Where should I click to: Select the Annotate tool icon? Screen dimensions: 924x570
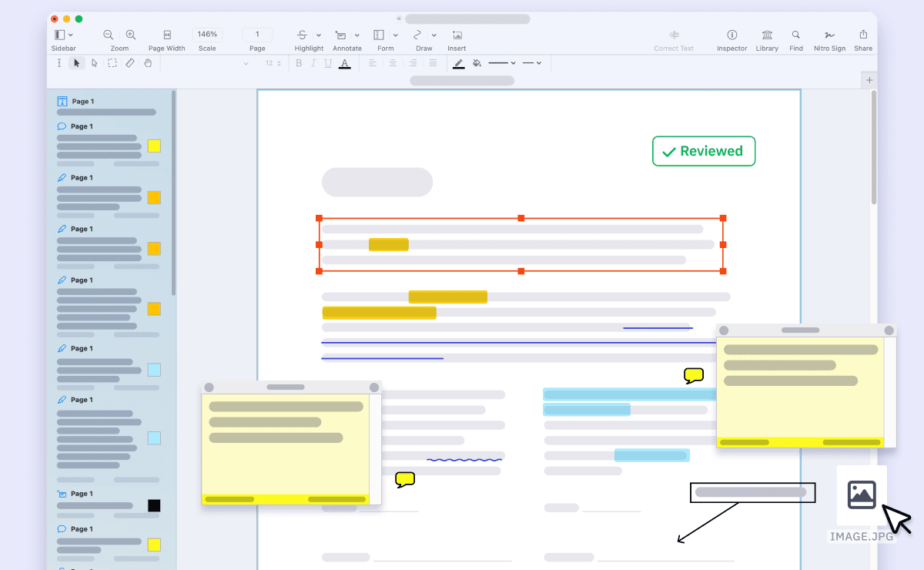(x=340, y=35)
